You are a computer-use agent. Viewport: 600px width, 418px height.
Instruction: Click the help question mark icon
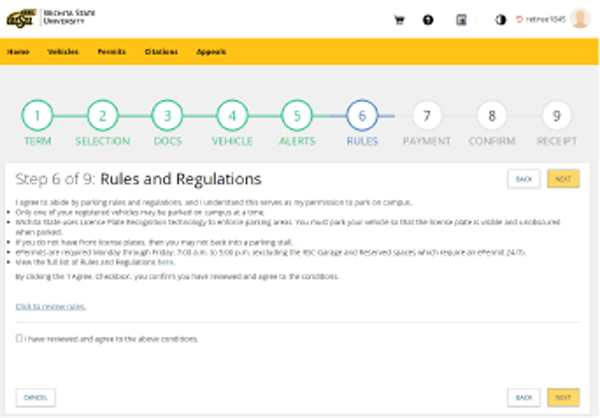(428, 19)
